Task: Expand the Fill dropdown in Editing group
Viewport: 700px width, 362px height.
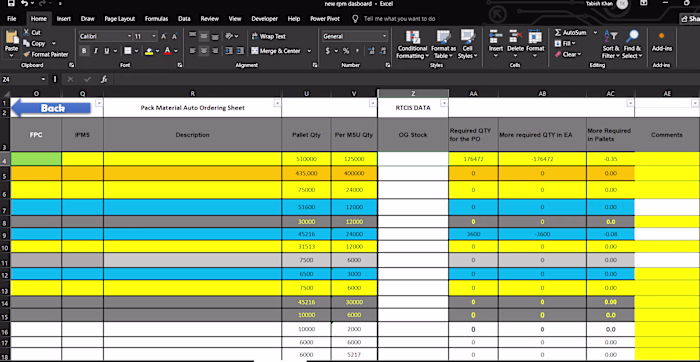Action: pyautogui.click(x=573, y=43)
